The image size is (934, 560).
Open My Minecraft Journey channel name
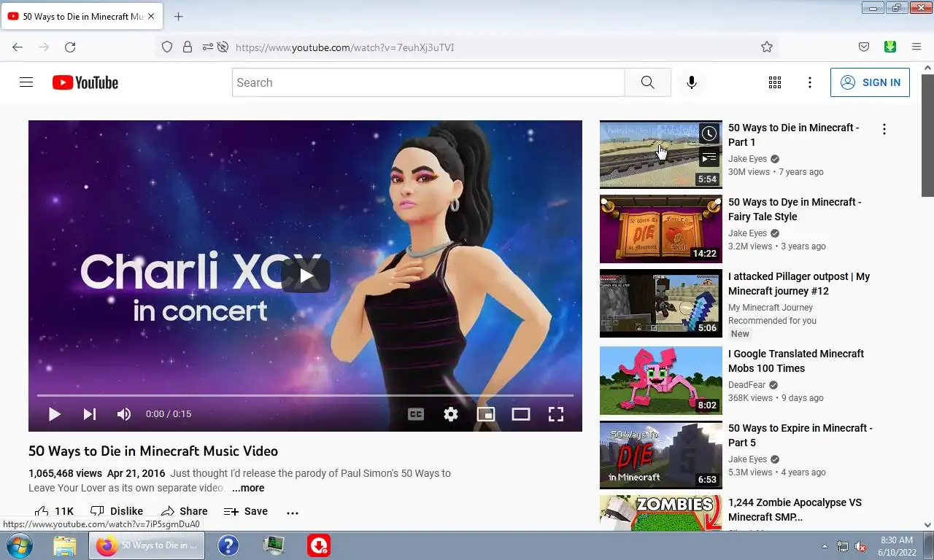[771, 308]
